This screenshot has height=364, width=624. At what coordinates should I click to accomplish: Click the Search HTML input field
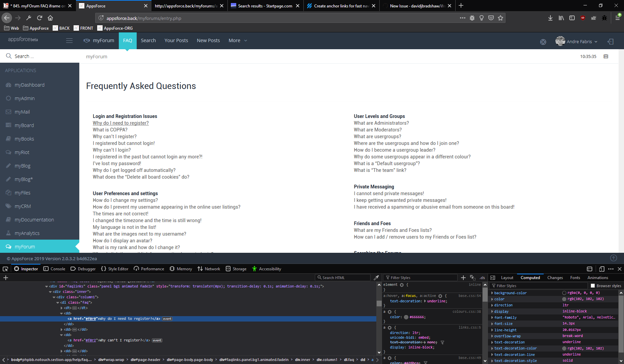[x=343, y=278]
